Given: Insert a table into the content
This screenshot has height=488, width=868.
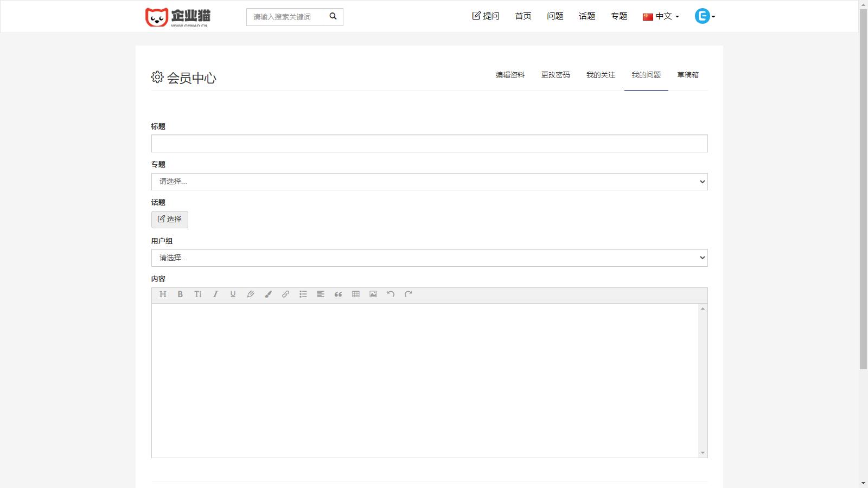Looking at the screenshot, I should [x=355, y=294].
